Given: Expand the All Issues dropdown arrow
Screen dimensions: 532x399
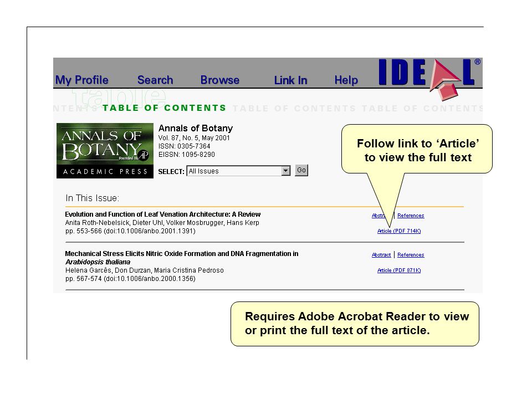Looking at the screenshot, I should tap(286, 171).
